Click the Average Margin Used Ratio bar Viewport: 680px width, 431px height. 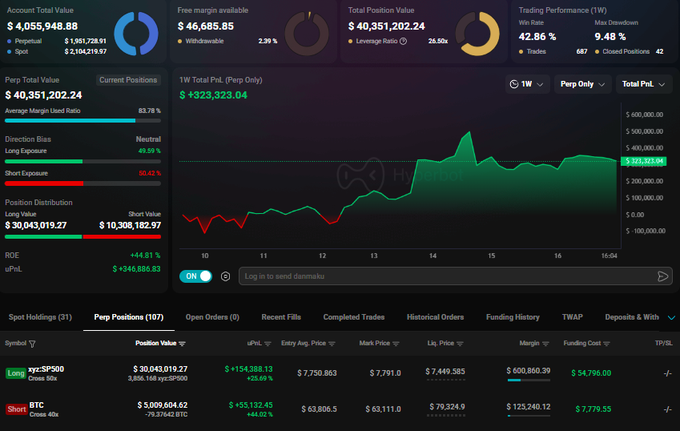click(83, 121)
